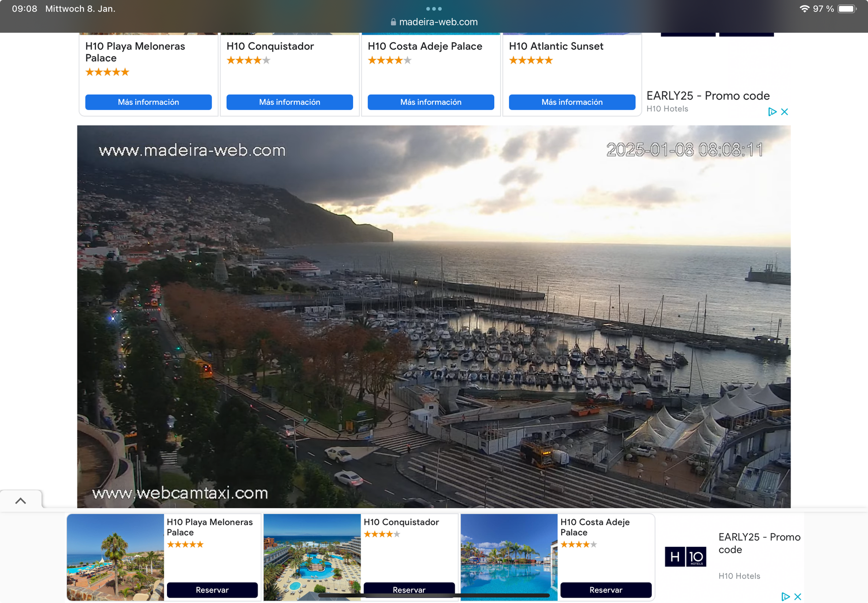The image size is (868, 603).
Task: Click the H10 Conquistador pool photo
Action: (312, 557)
